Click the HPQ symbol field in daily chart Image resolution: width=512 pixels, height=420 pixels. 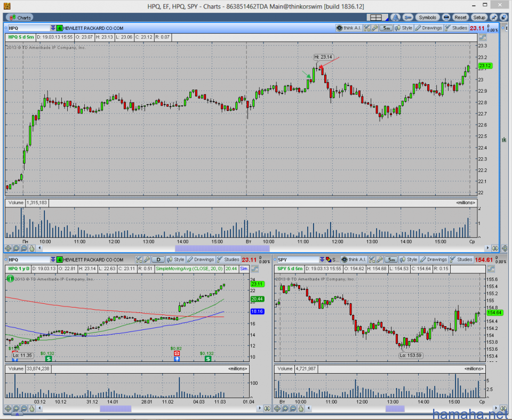click(x=29, y=260)
